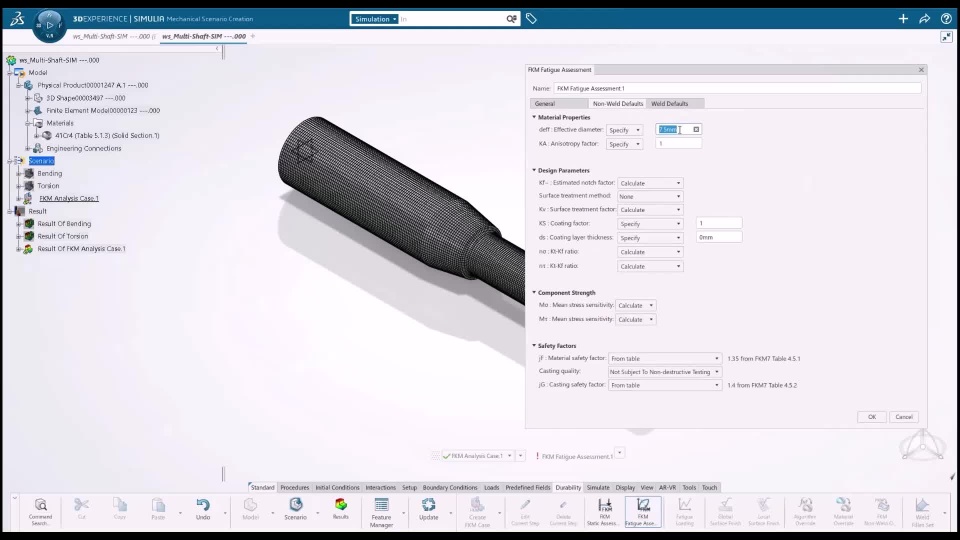
Task: Open the Surface treatment method dropdown
Action: click(x=650, y=197)
